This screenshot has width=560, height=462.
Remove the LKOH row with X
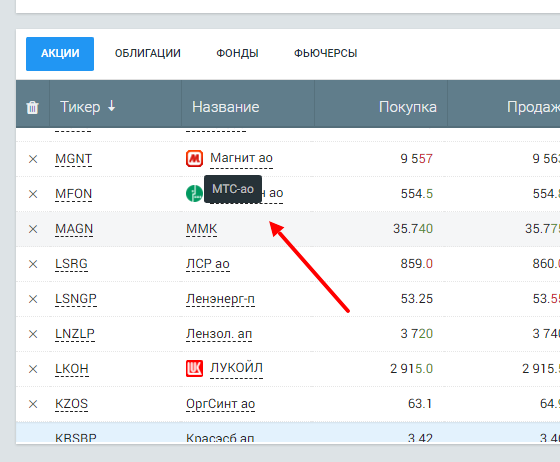[33, 369]
